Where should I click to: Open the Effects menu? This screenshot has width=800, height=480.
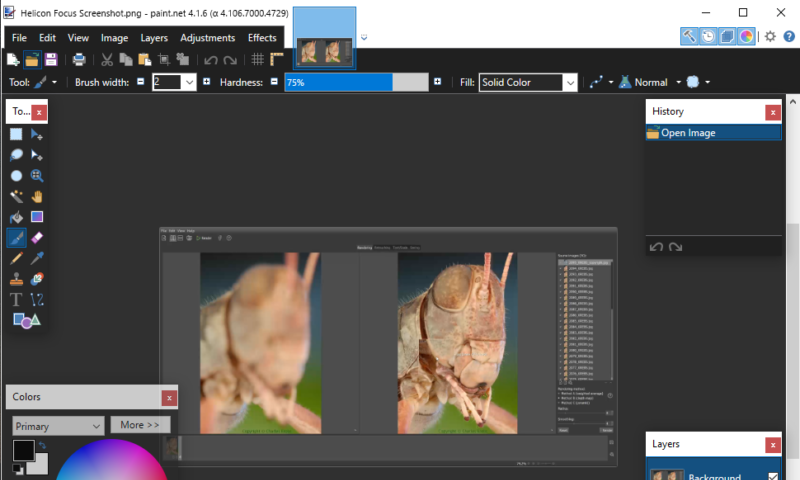(x=262, y=38)
